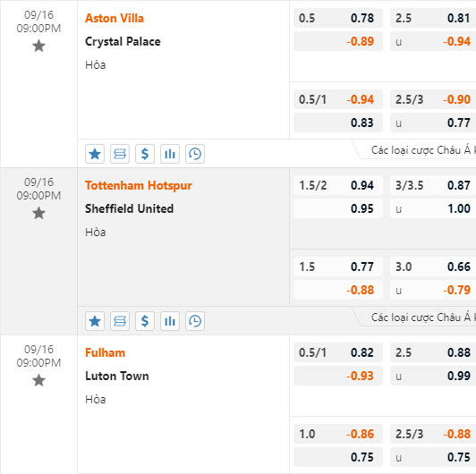Toggle gray favorite star for Fulham match
This screenshot has height=474, width=476.
[38, 380]
